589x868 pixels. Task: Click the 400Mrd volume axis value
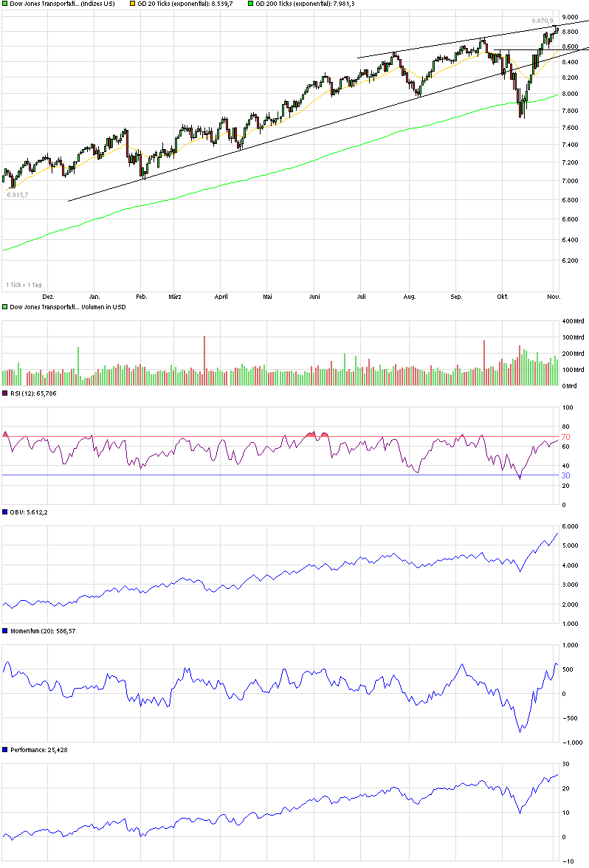(573, 321)
